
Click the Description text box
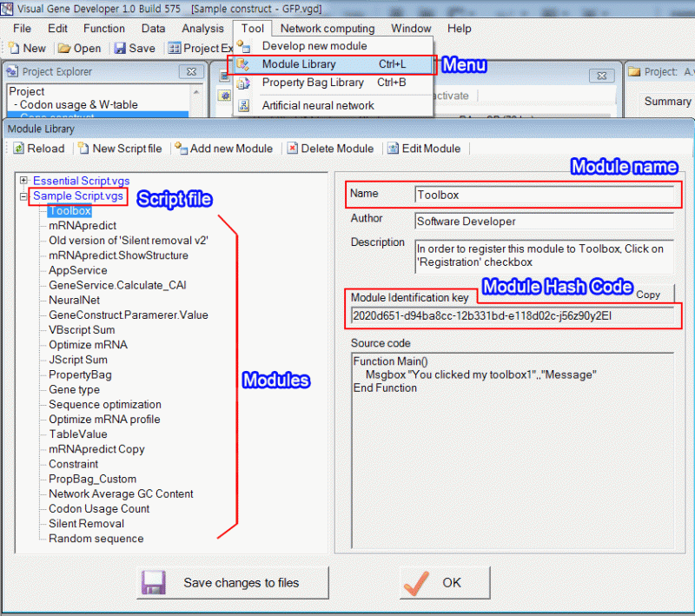click(545, 256)
